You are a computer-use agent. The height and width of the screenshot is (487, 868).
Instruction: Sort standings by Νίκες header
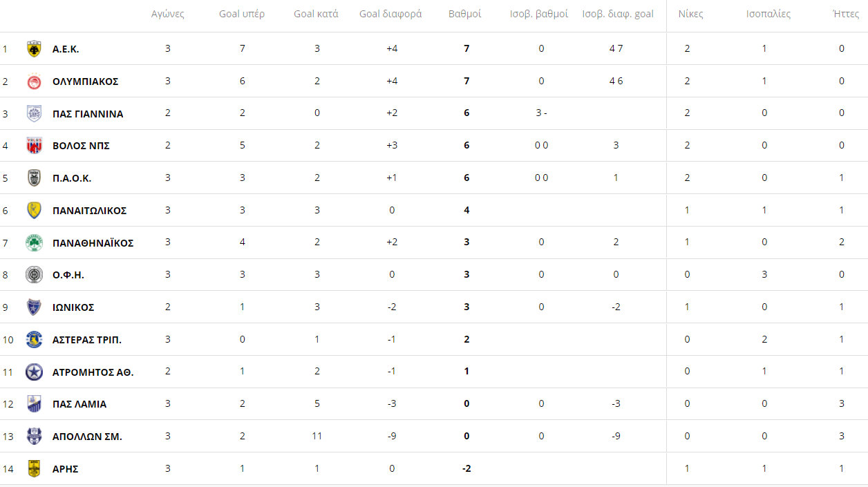[x=690, y=14]
